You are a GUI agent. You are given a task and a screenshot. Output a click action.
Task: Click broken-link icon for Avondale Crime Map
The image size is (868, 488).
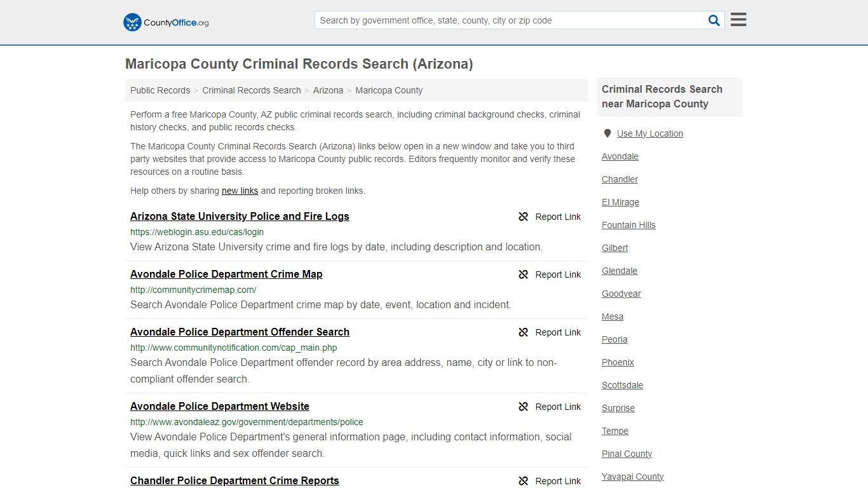[x=524, y=274]
